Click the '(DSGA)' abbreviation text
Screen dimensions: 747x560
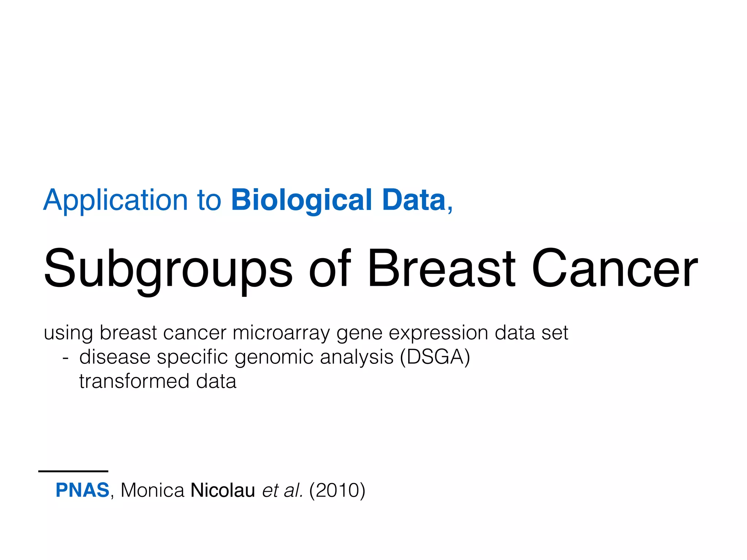click(x=435, y=357)
